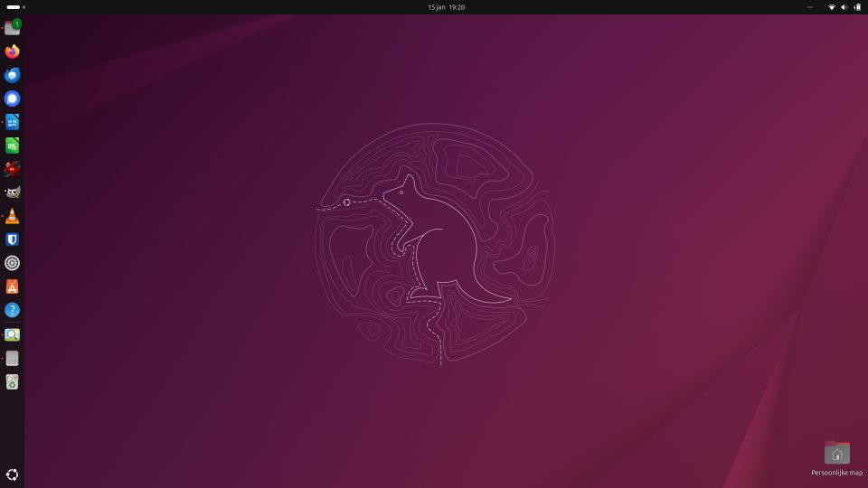Launch Firefox from the dock
Screen dimensions: 868x488
(x=12, y=52)
